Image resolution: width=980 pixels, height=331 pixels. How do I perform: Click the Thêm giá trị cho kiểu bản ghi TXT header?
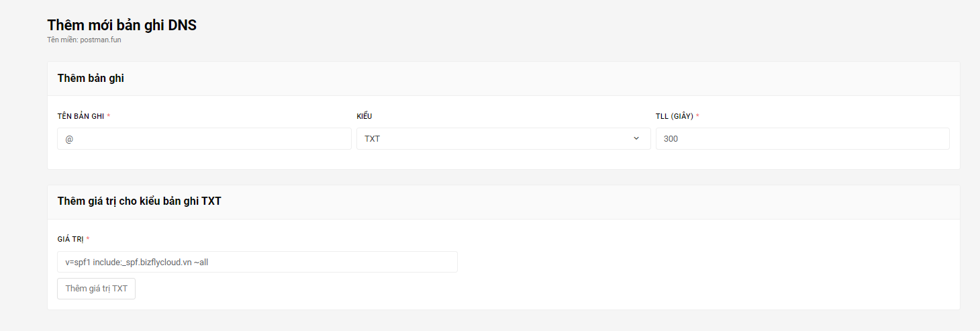pyautogui.click(x=140, y=201)
